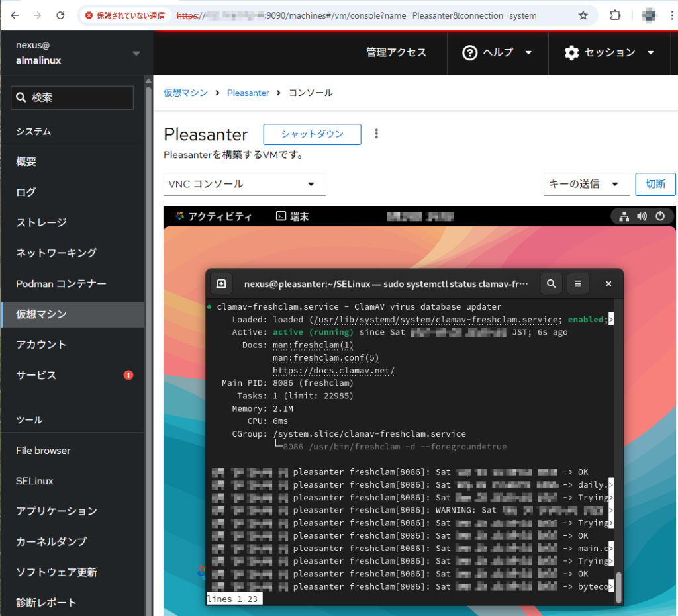This screenshot has height=616, width=678.
Task: Expand the VNC コンソール dropdown
Action: 244,184
